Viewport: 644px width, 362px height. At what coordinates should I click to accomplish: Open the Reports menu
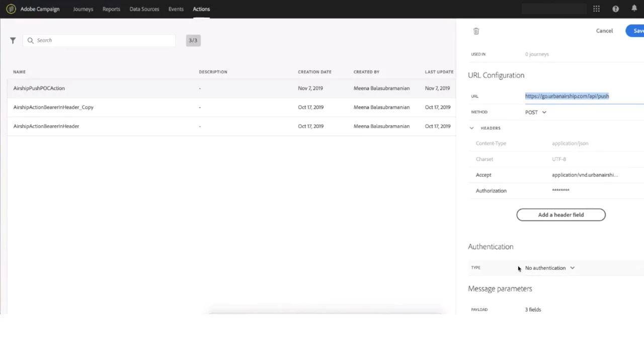point(111,9)
